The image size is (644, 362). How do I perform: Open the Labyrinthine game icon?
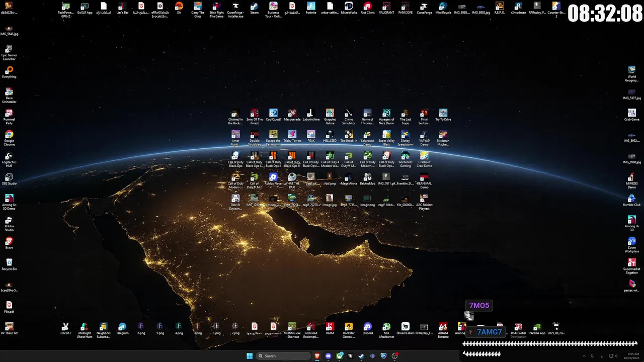[311, 115]
